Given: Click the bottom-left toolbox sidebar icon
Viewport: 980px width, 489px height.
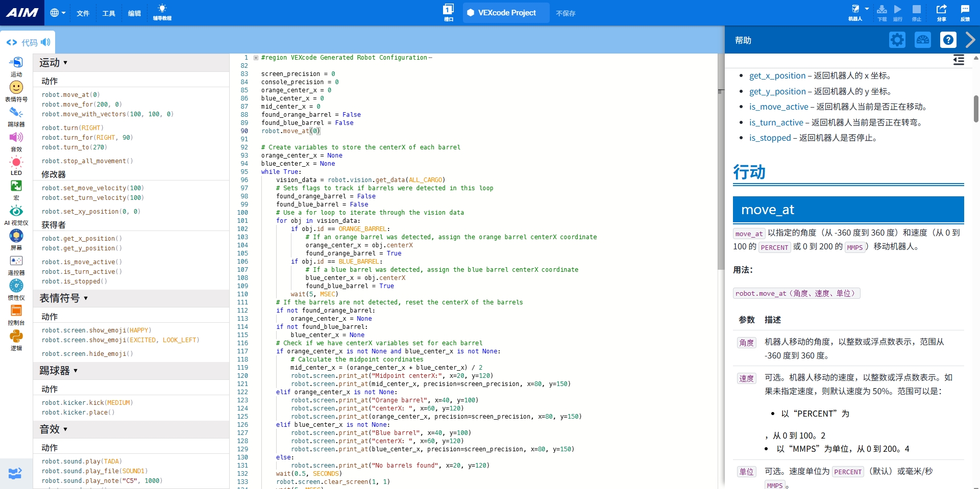Looking at the screenshot, I should click(15, 474).
